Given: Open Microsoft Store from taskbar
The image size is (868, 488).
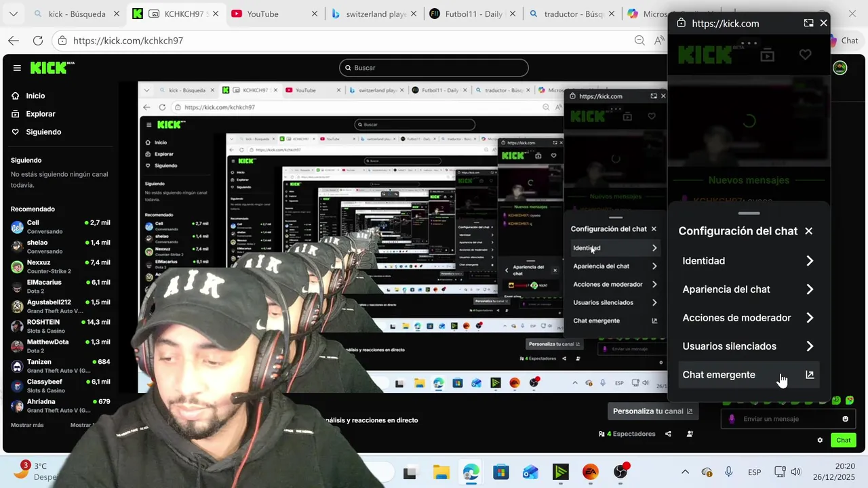Looking at the screenshot, I should pos(500,472).
